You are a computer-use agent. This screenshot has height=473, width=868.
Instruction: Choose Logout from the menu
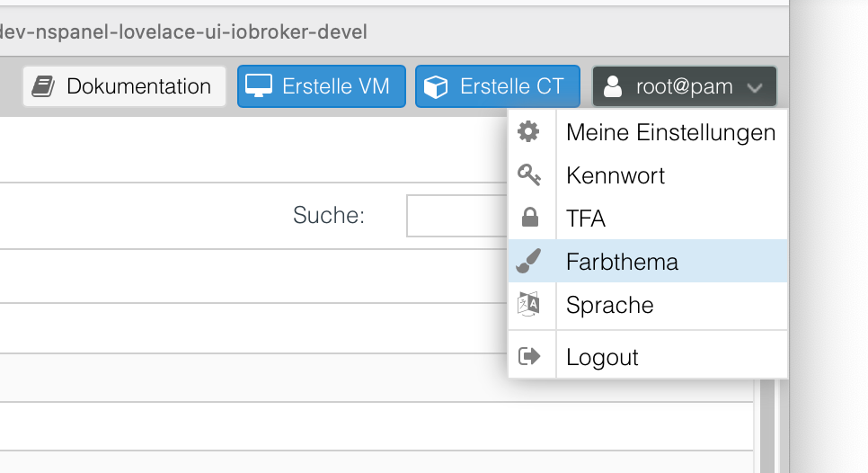[602, 357]
